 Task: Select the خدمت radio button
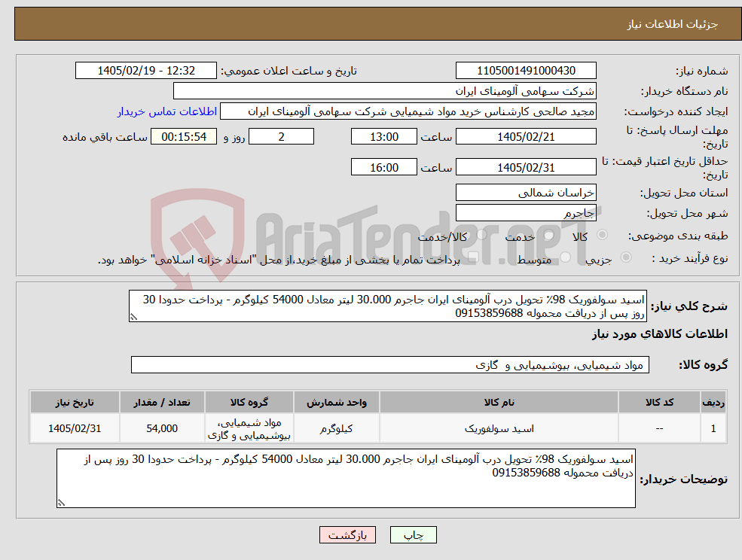coord(548,235)
